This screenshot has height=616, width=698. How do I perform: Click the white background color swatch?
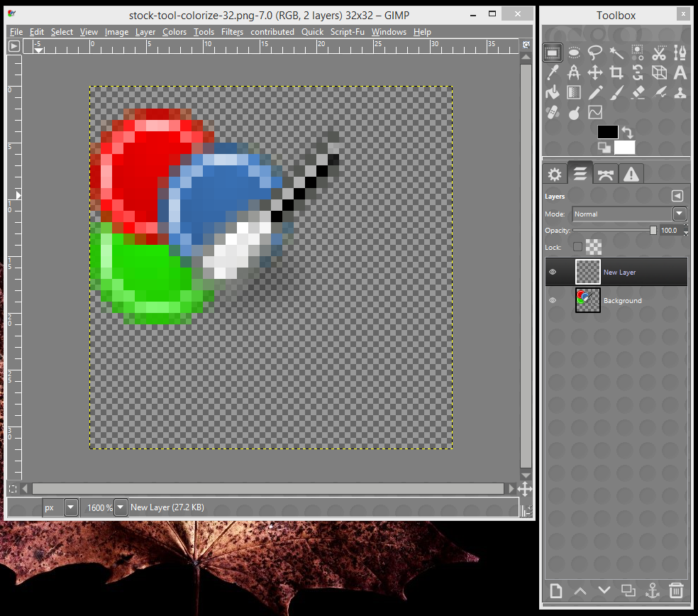[x=624, y=148]
